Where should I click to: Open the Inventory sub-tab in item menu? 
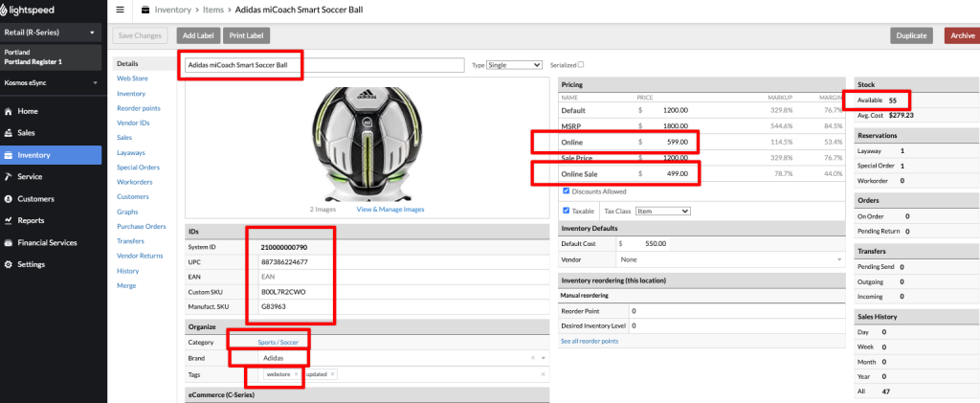(131, 93)
